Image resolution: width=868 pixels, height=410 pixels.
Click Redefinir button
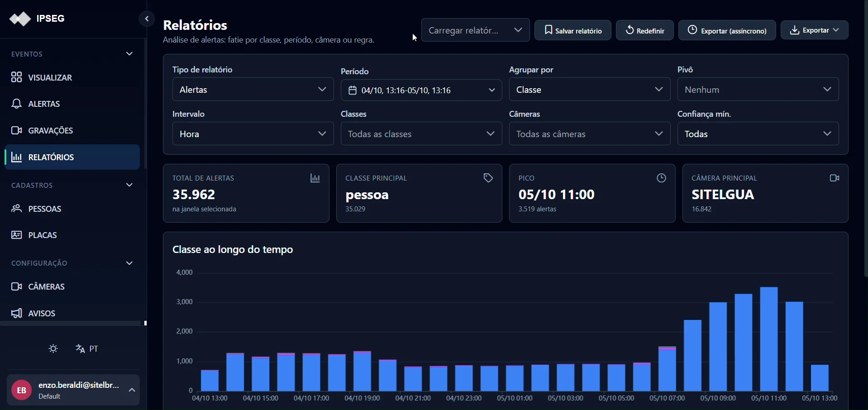point(645,30)
